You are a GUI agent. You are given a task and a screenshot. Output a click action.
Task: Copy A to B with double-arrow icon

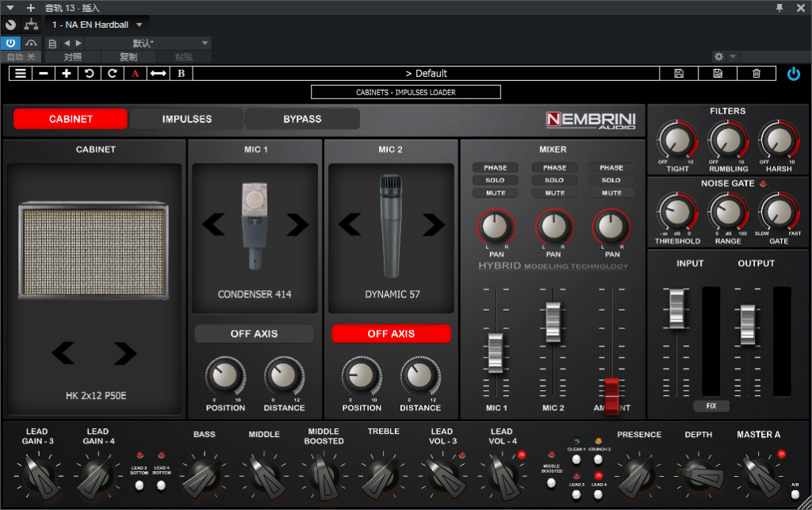(158, 74)
